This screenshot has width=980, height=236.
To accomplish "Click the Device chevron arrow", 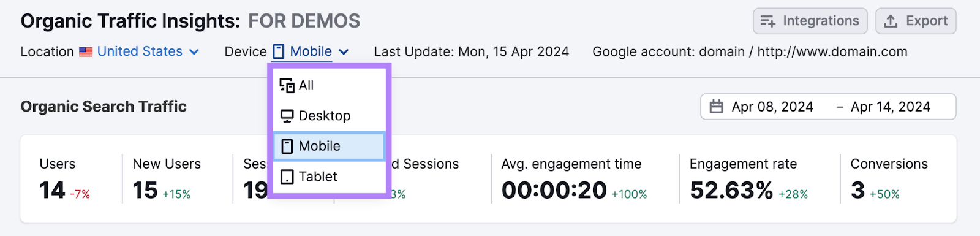I will point(344,52).
